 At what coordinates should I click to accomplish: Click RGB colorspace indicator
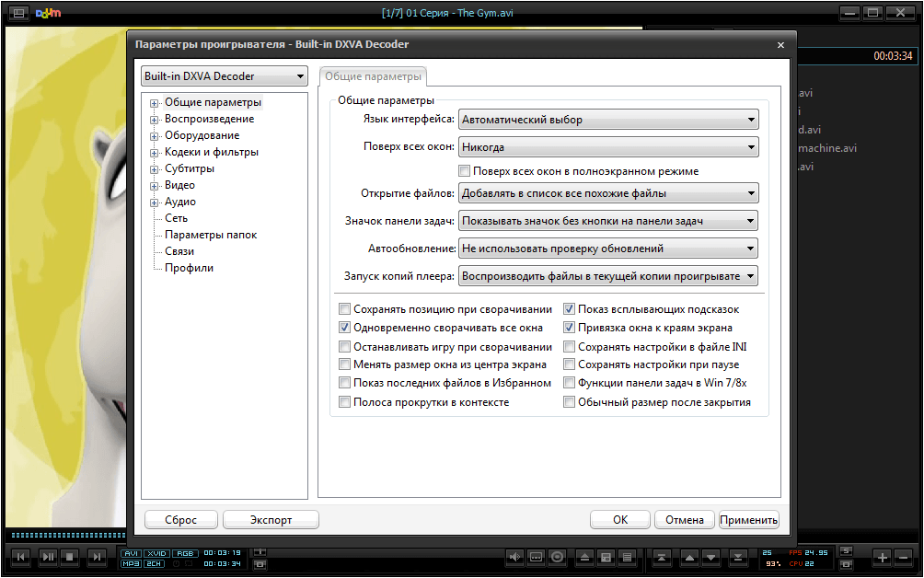(185, 553)
